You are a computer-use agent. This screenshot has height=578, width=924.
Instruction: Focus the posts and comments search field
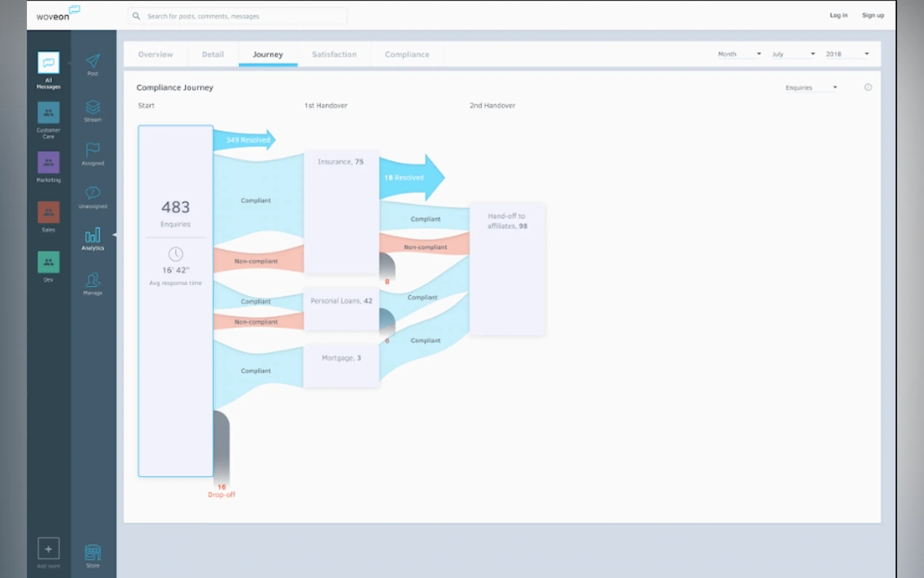tap(244, 16)
